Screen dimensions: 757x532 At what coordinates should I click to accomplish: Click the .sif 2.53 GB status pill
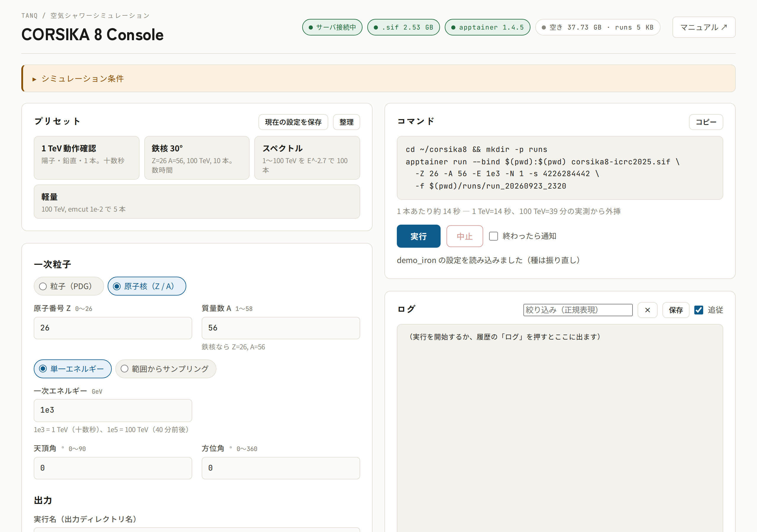(x=404, y=27)
